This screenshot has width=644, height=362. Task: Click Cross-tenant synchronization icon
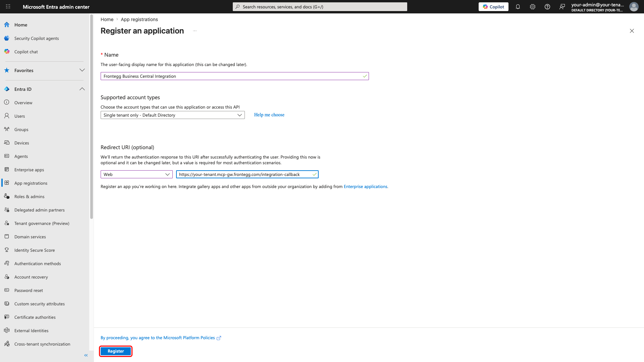pyautogui.click(x=7, y=344)
